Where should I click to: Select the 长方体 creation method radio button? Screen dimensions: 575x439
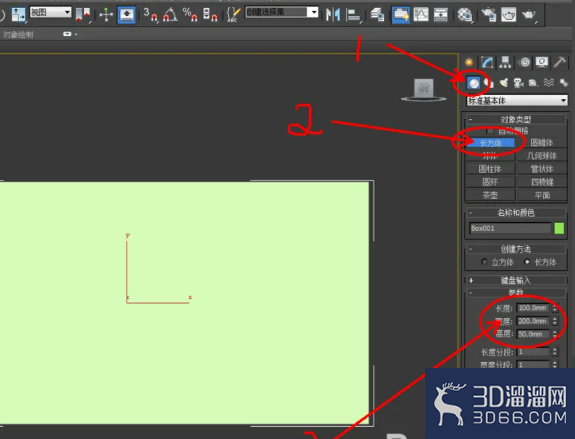coord(527,262)
